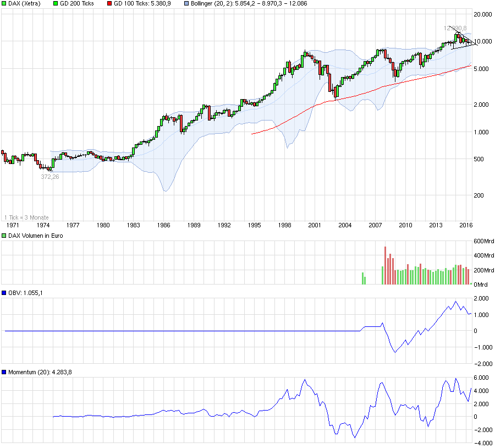Select the 'GD 200 Ticks' legend label
The width and height of the screenshot is (495, 448).
coord(76,3)
